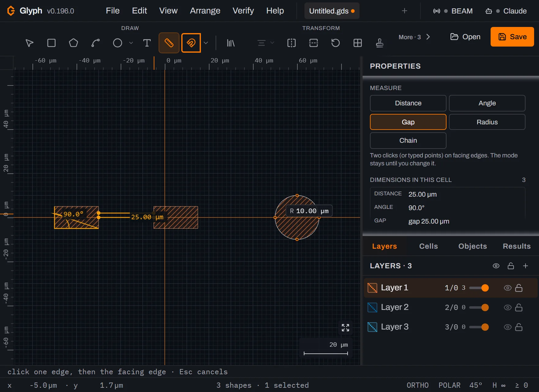Toggle visibility of Layer 3
Image resolution: width=539 pixels, height=392 pixels.
point(508,327)
